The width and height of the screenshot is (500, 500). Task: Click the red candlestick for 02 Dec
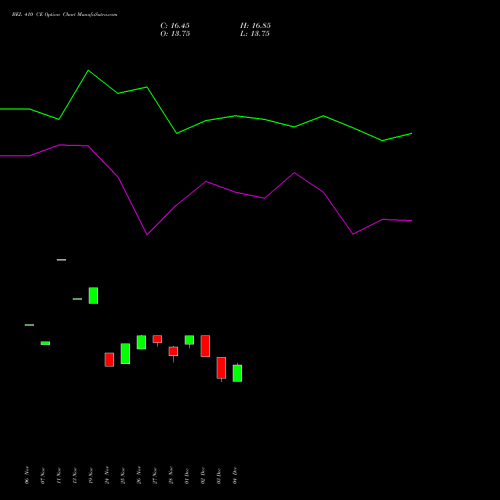coord(205,346)
